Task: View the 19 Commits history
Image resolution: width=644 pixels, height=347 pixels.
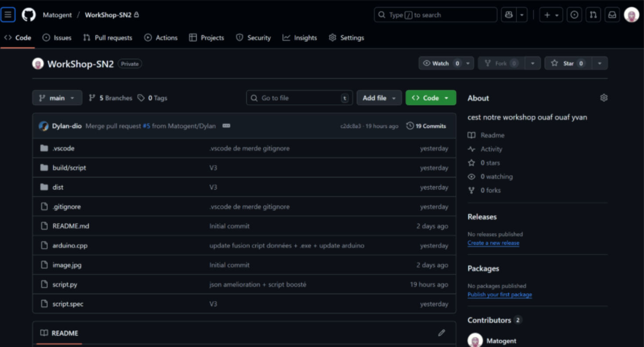Action: (x=426, y=126)
